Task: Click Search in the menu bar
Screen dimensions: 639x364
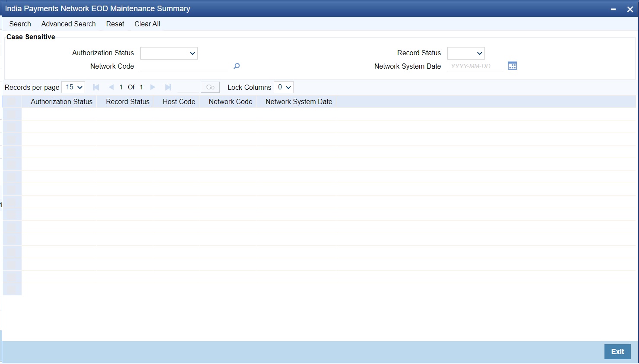Action: click(x=20, y=24)
